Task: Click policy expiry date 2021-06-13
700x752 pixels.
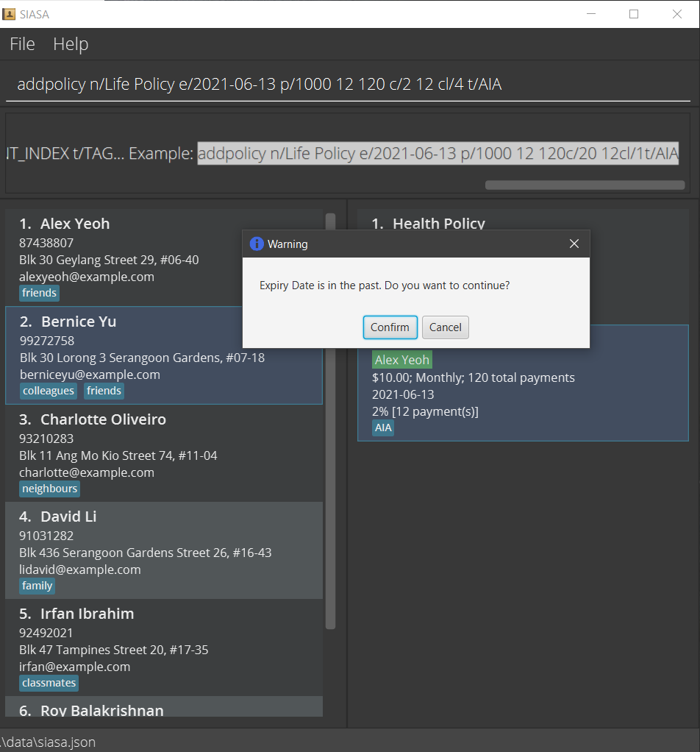Action: click(x=403, y=394)
